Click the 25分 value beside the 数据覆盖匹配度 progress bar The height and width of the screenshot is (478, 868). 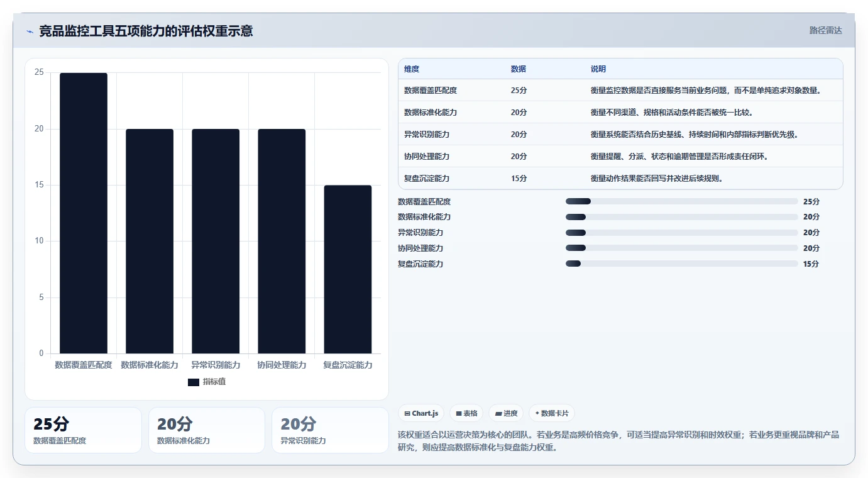[811, 202]
